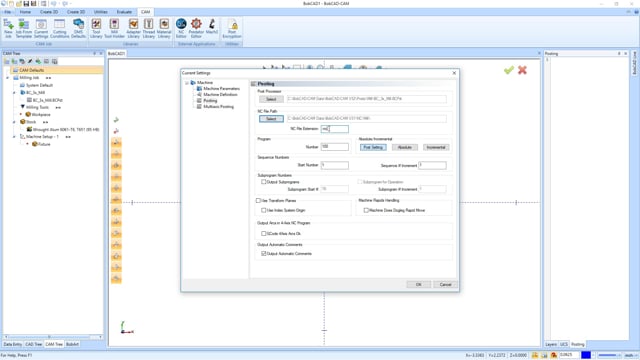Expand the Stock tree node
The image size is (640, 360).
pyautogui.click(x=14, y=122)
